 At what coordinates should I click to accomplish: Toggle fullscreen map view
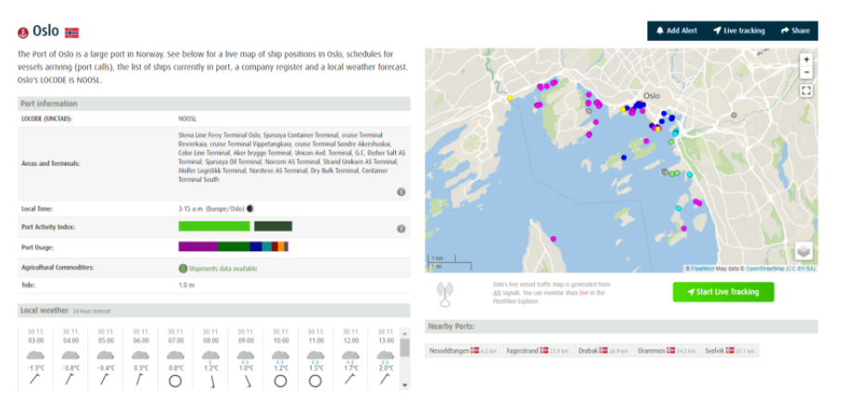coord(807,92)
